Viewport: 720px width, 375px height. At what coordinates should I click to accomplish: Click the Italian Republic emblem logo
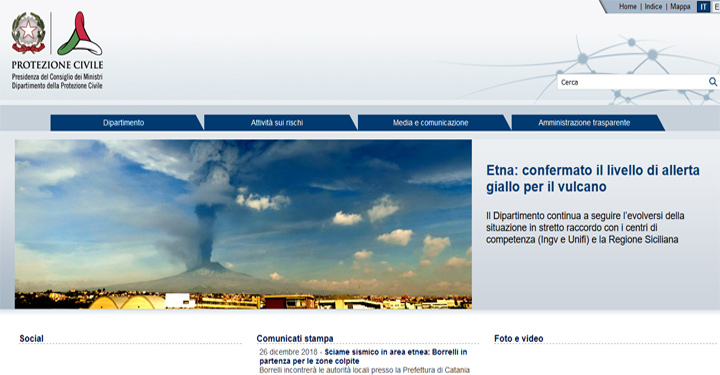coord(28,33)
